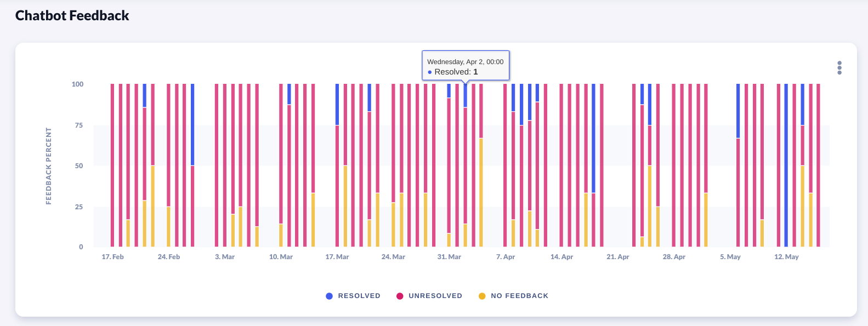
Task: Click the 12. May x-axis label
Action: click(x=786, y=257)
